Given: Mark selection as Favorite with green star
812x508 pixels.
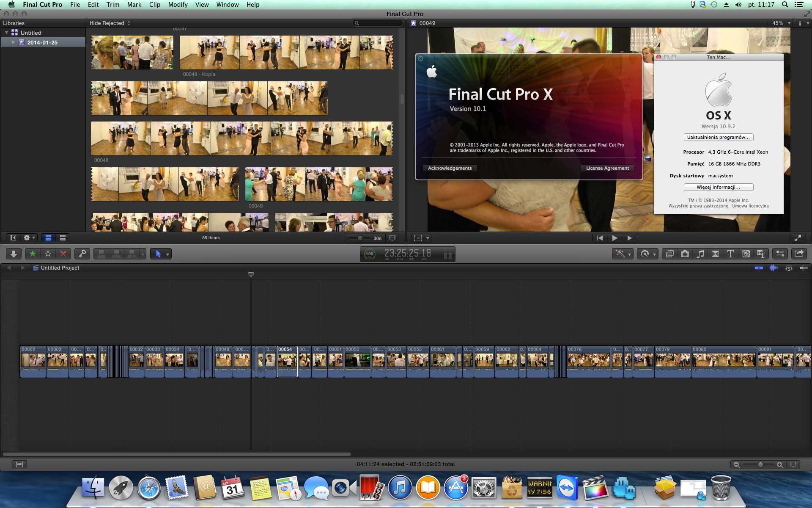Looking at the screenshot, I should [x=33, y=254].
